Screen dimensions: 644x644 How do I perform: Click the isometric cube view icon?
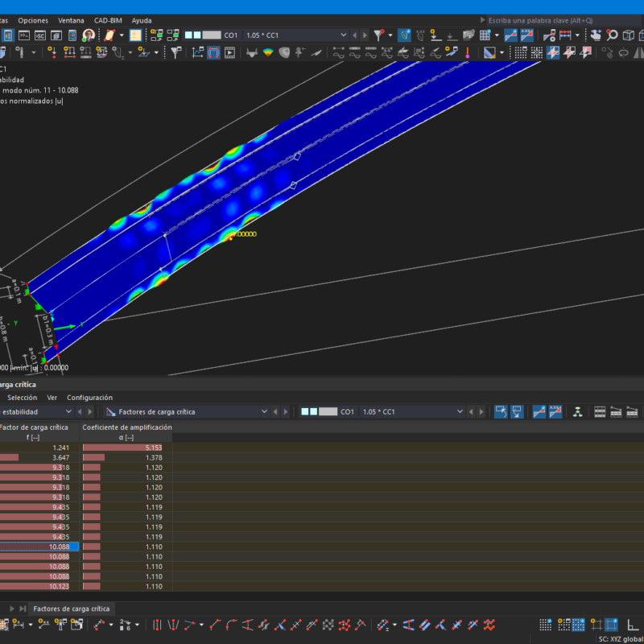click(629, 35)
